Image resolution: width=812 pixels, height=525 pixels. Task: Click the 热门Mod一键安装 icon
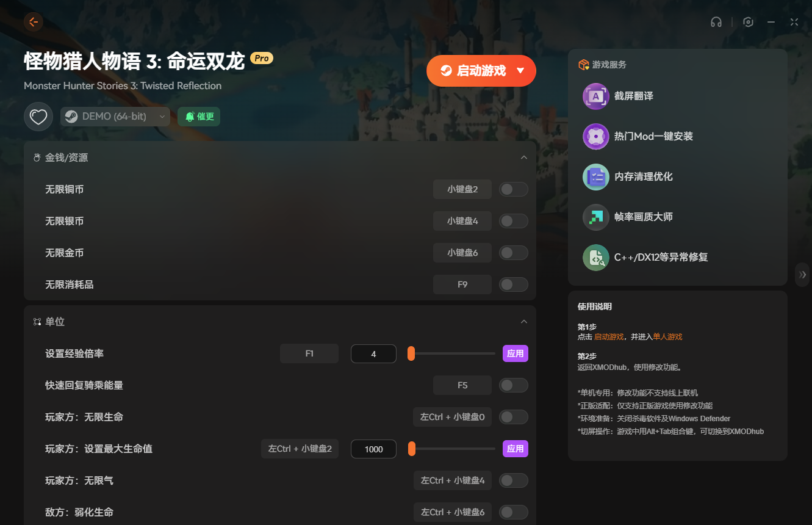click(x=595, y=137)
